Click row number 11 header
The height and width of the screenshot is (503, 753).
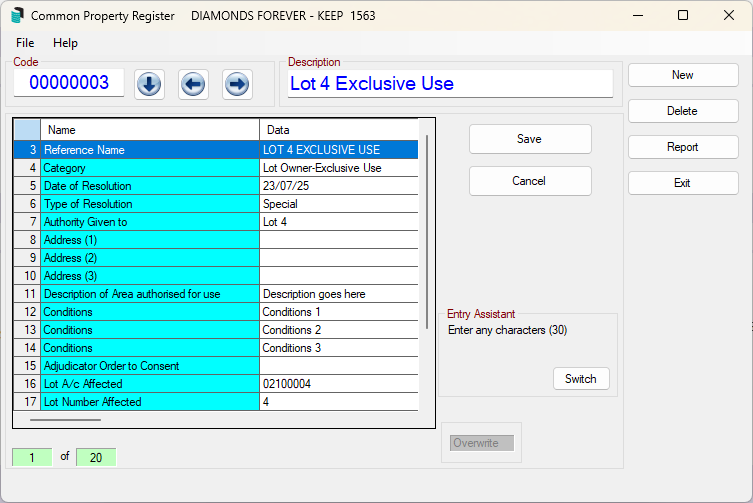27,294
